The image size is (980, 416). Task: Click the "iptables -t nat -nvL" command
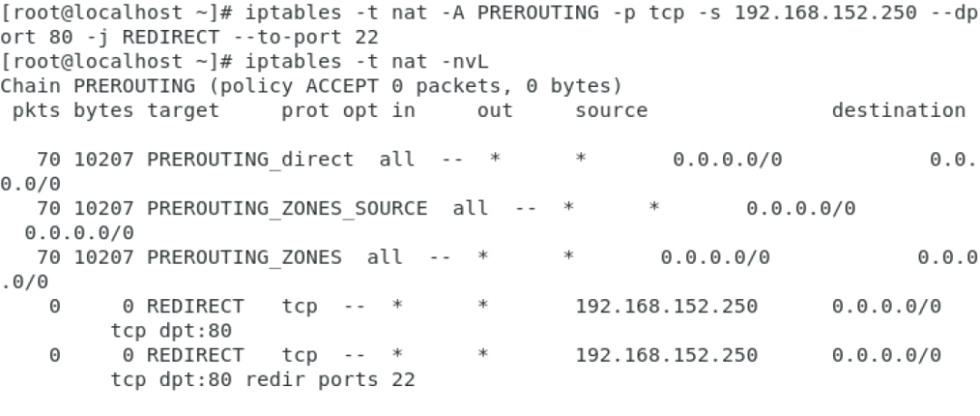pyautogui.click(x=367, y=62)
